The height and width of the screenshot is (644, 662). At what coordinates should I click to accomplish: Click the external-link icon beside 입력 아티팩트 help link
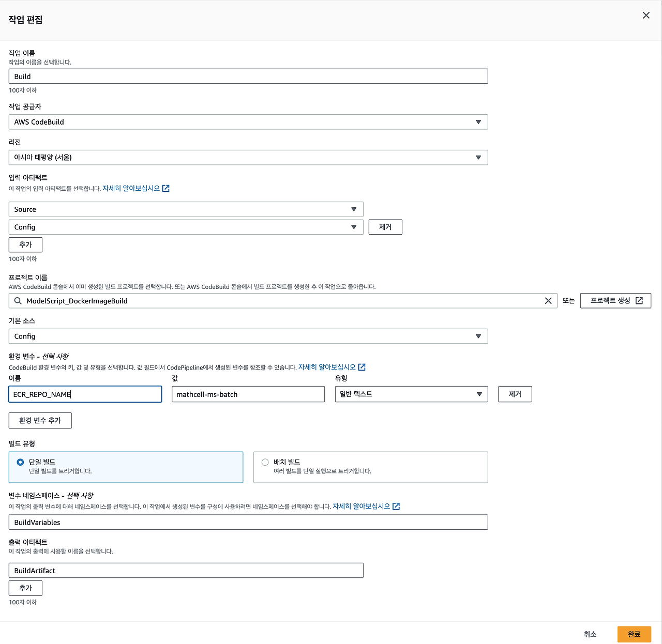coord(166,189)
